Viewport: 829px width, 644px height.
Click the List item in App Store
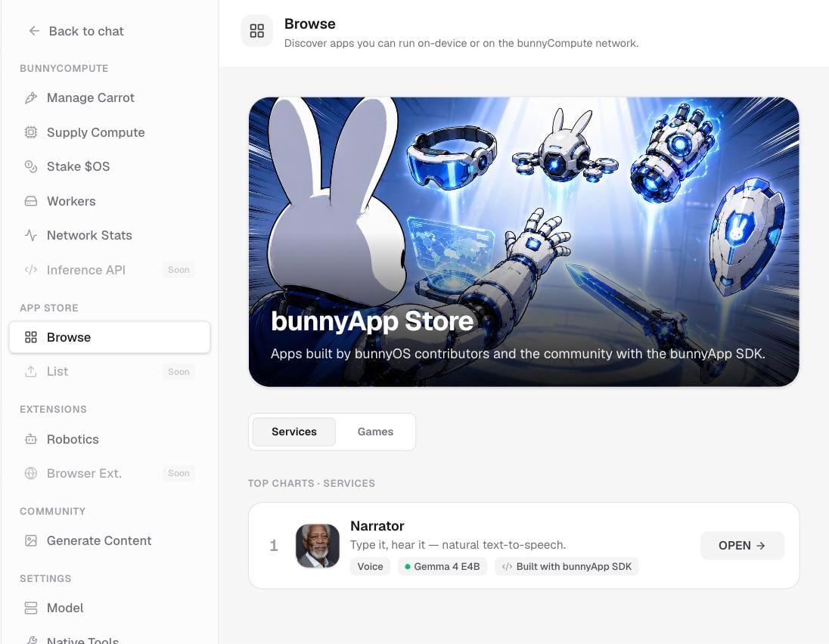[110, 371]
